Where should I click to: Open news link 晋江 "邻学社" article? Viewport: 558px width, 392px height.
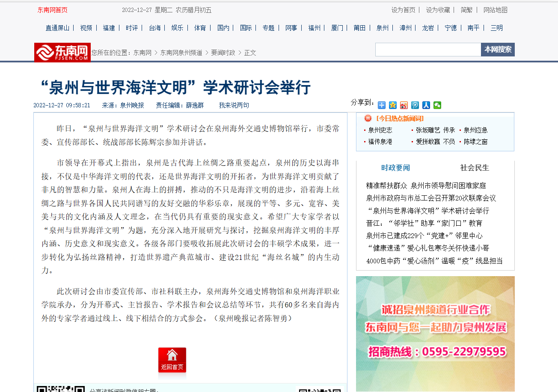(x=424, y=223)
